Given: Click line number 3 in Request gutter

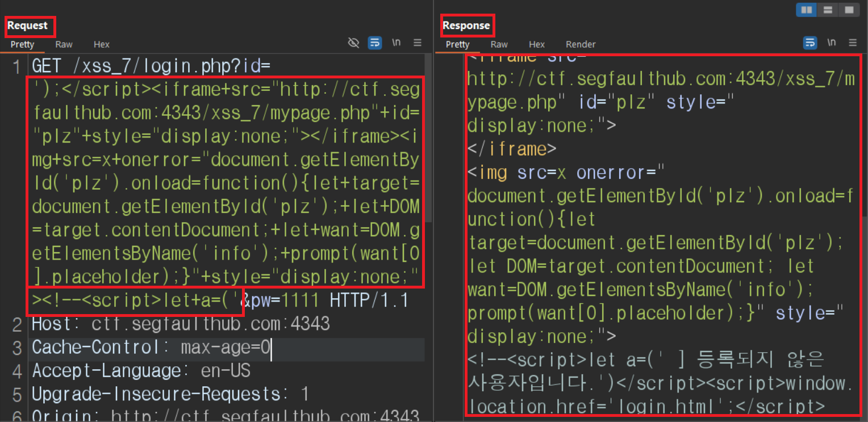Looking at the screenshot, I should [16, 347].
